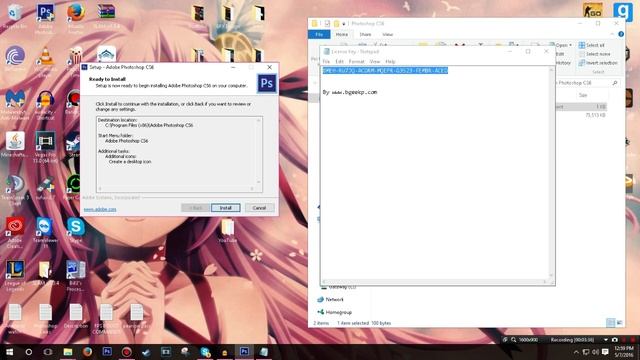
Task: Sort by Size column header
Action: coord(583,95)
